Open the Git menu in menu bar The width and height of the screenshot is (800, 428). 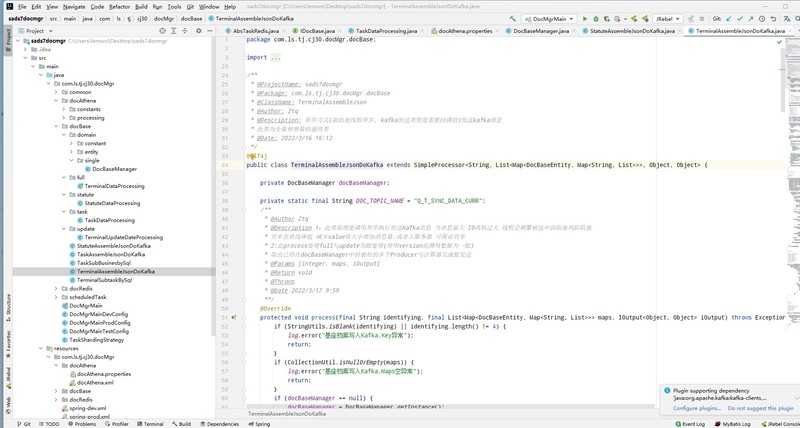[190, 7]
